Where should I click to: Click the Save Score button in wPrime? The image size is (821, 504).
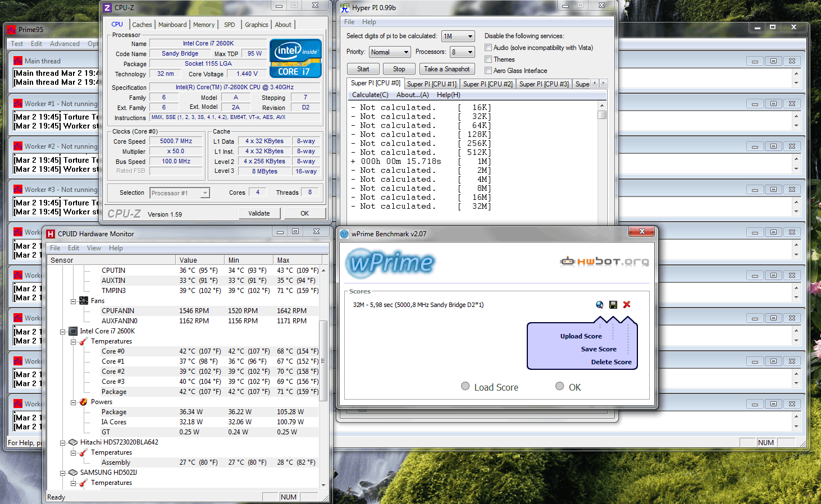click(x=599, y=349)
